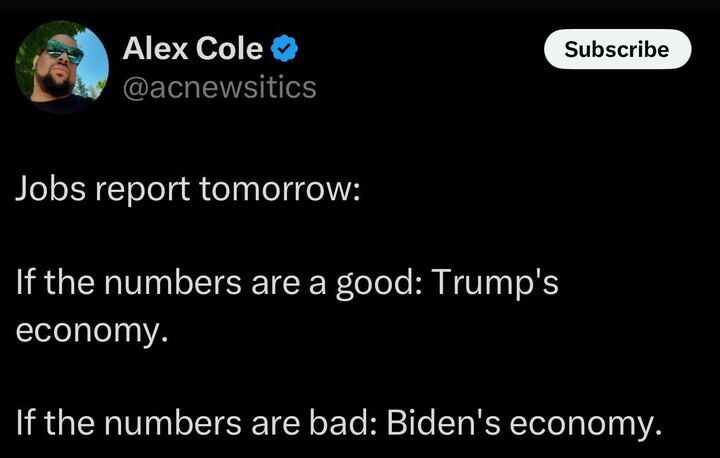This screenshot has width=720, height=458.
Task: Click 'economy.' below the Trump's line
Action: click(x=92, y=331)
